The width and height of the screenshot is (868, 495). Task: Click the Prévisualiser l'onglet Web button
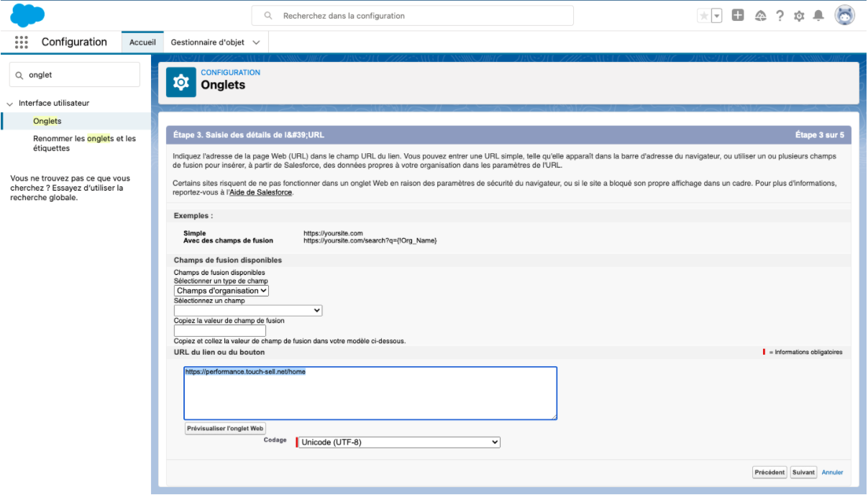pyautogui.click(x=226, y=428)
